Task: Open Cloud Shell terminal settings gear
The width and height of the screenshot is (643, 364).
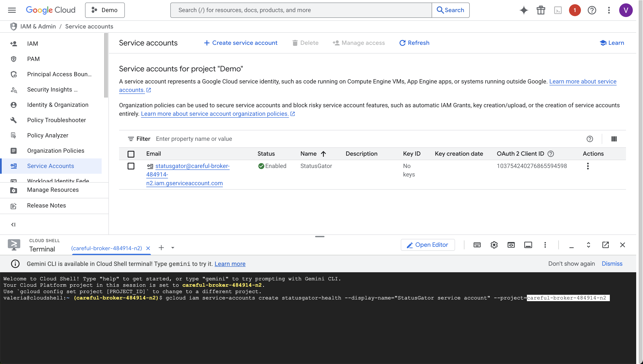Action: pyautogui.click(x=494, y=245)
